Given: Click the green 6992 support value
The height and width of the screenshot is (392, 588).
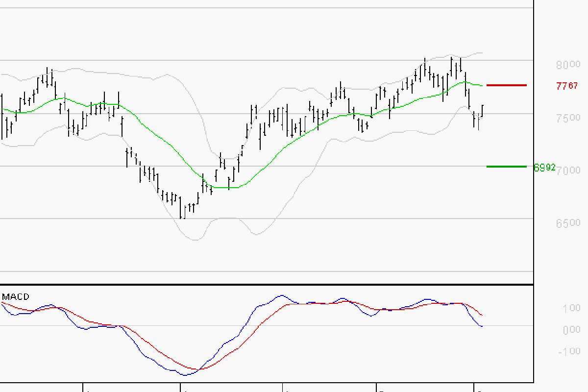Looking at the screenshot, I should [544, 167].
